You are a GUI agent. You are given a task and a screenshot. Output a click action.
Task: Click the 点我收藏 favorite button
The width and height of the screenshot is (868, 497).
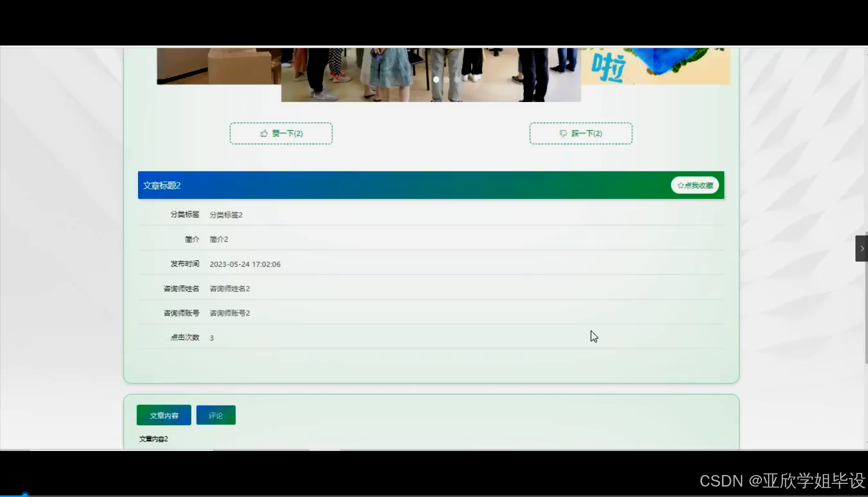[695, 185]
